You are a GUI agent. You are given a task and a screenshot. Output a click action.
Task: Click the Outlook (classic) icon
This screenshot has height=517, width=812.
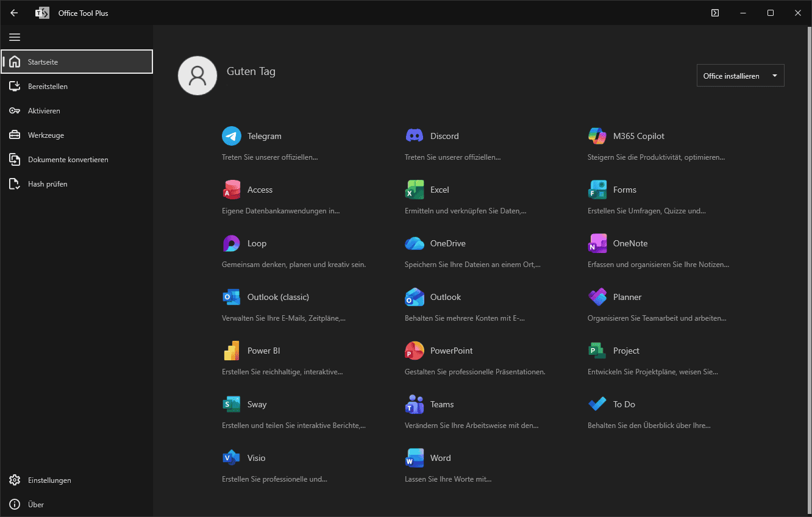point(232,297)
